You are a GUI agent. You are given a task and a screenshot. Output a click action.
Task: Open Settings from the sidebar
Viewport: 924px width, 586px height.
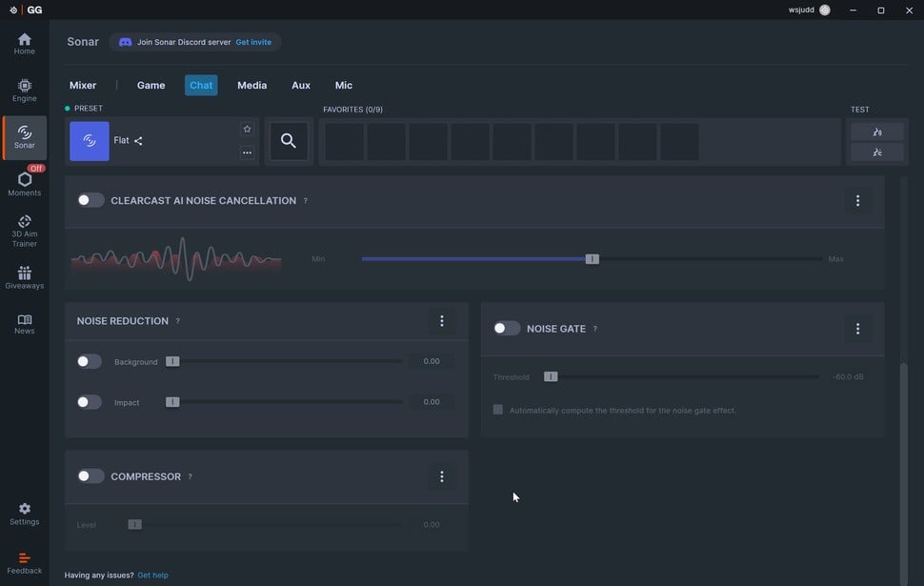coord(24,515)
